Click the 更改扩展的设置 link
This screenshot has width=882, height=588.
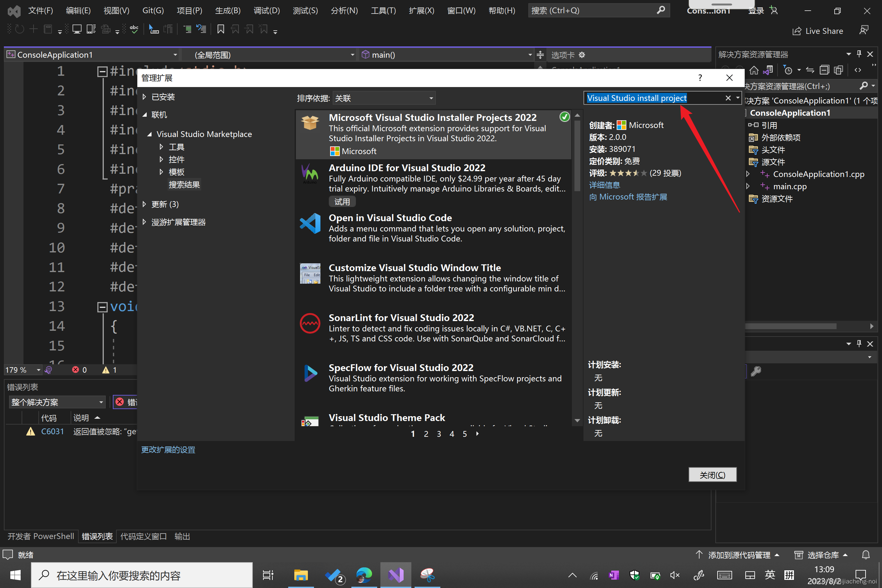(x=168, y=450)
